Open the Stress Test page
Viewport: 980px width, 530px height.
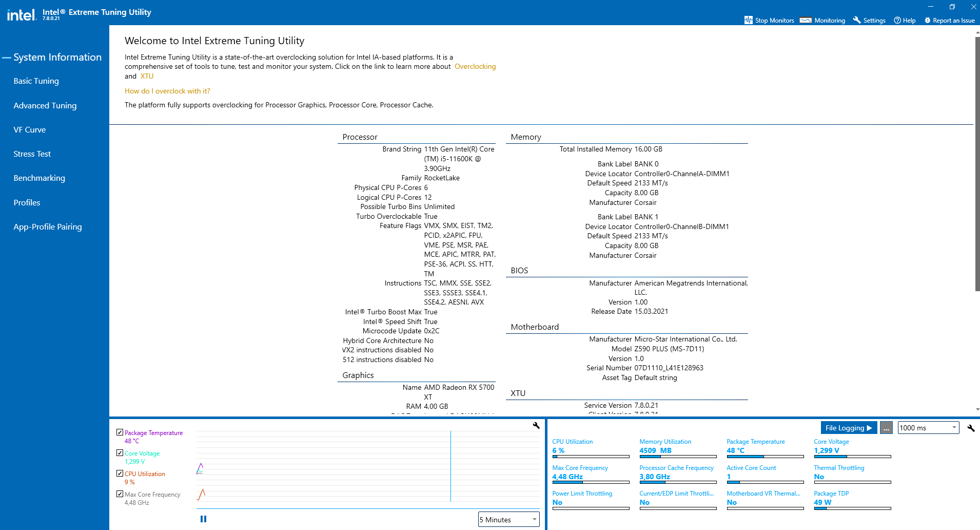pos(32,154)
